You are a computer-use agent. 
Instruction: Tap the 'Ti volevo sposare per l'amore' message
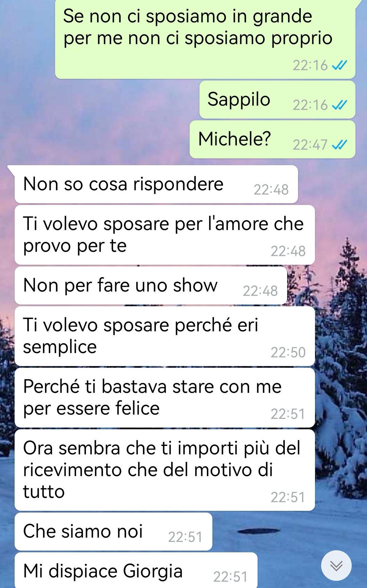click(165, 235)
